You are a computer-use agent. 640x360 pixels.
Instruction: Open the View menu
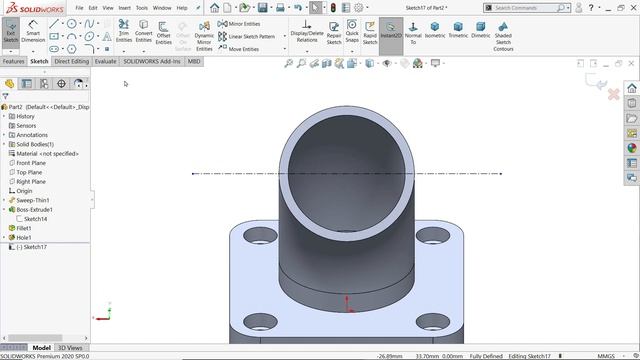tap(108, 8)
